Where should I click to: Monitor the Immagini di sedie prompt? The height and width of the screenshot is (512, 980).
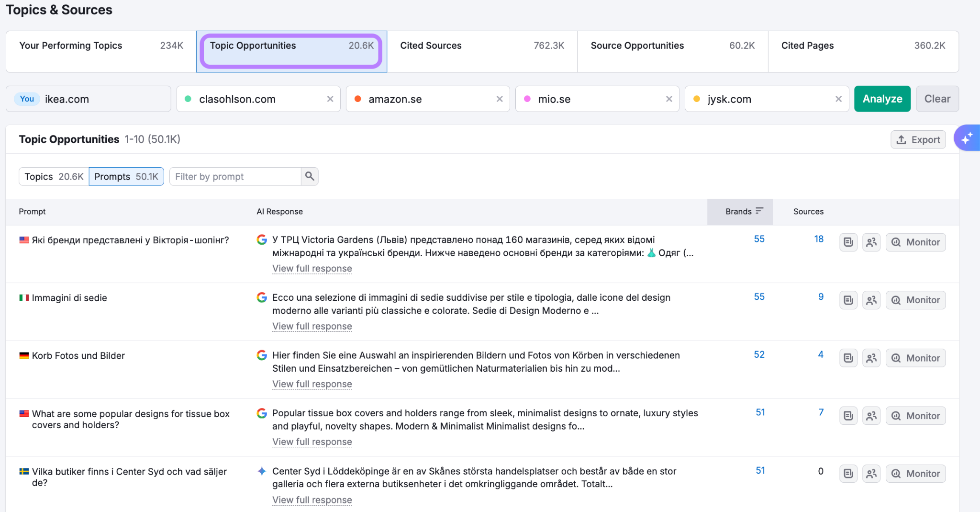click(915, 300)
